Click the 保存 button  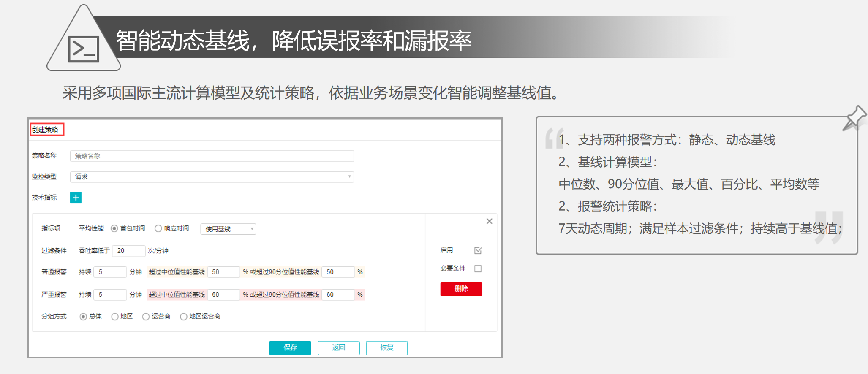click(x=290, y=348)
